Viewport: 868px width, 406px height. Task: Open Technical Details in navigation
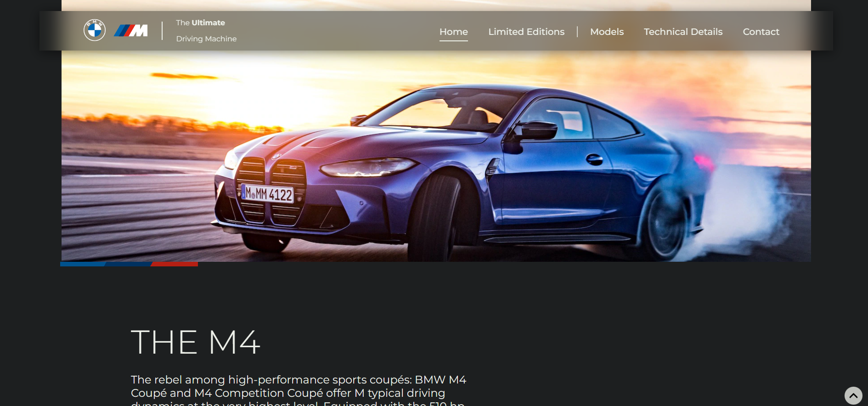[x=683, y=32]
